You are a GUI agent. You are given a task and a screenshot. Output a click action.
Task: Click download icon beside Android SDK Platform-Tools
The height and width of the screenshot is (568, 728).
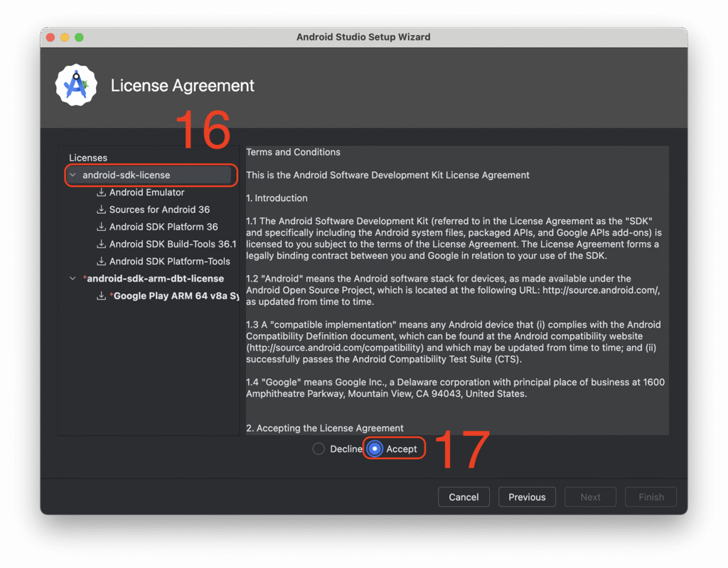pos(102,262)
